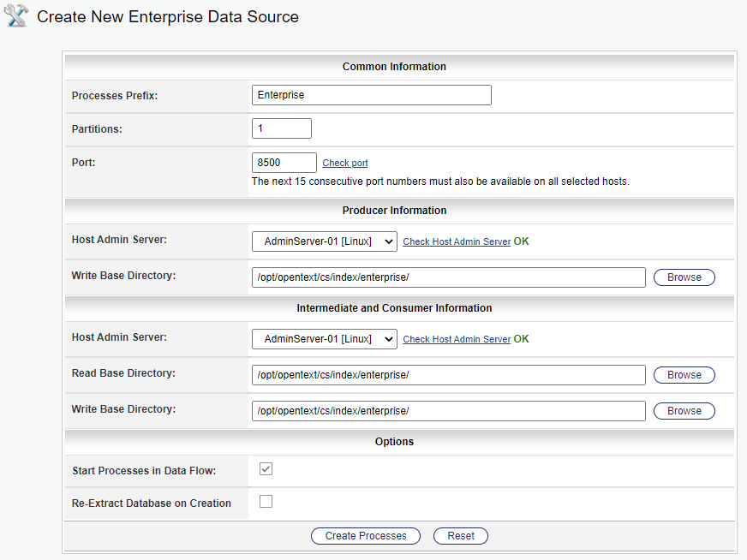Browse for the Producer Write Base Directory
The height and width of the screenshot is (560, 747).
(684, 277)
